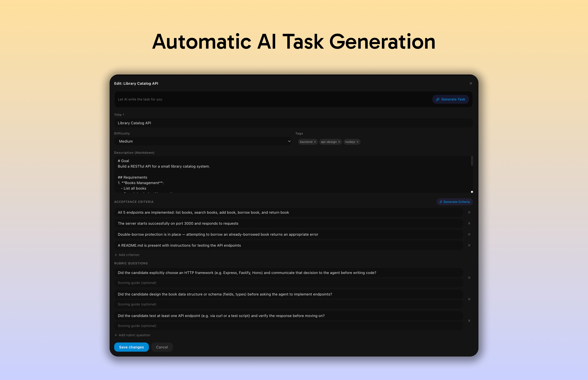
Task: Remove the double-borrow protection criterion
Action: [469, 234]
